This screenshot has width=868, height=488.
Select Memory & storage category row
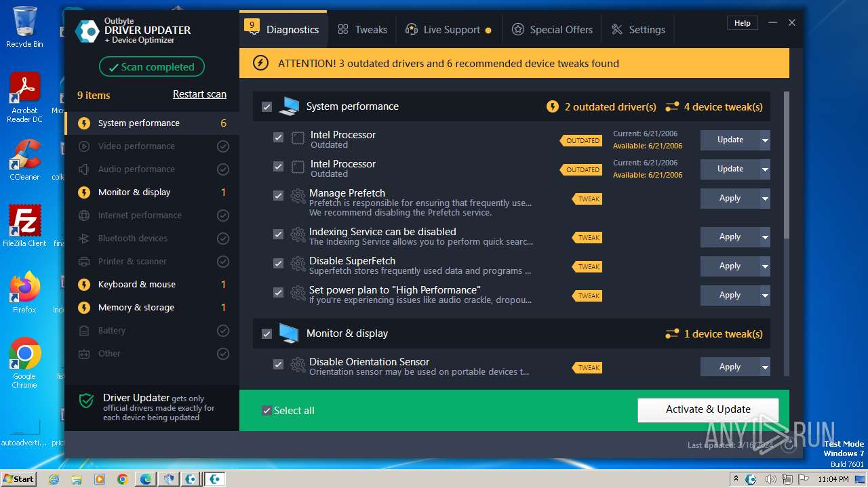point(152,308)
